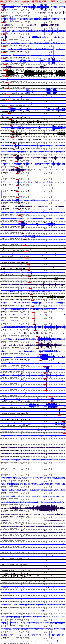Click the start time label 22:16:06.00
66x644 pixels.
click(x=3, y=3)
